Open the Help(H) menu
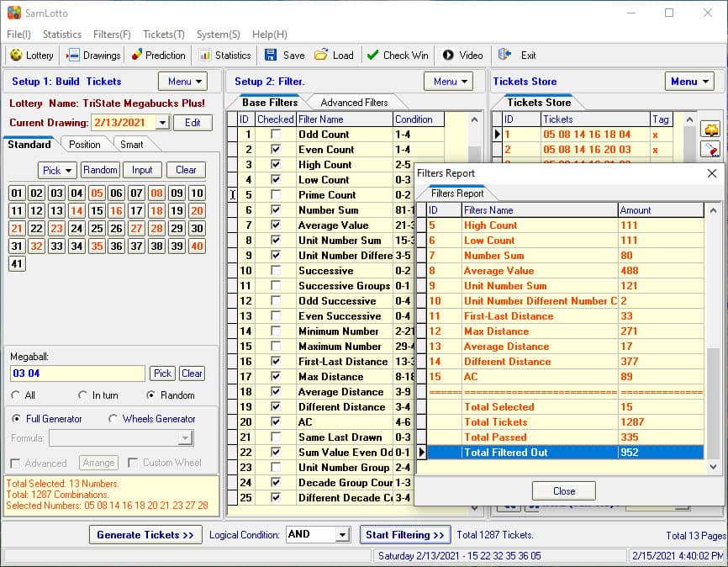 click(270, 34)
